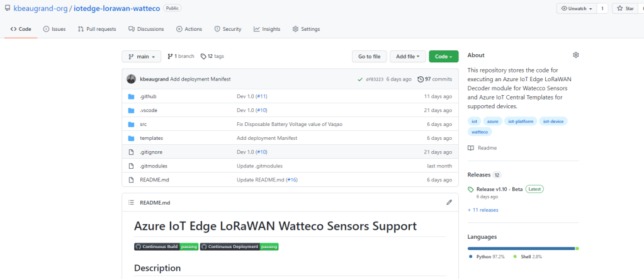Screen dimensions: 644x279
Task: Click the Go to file button
Action: pyautogui.click(x=369, y=57)
